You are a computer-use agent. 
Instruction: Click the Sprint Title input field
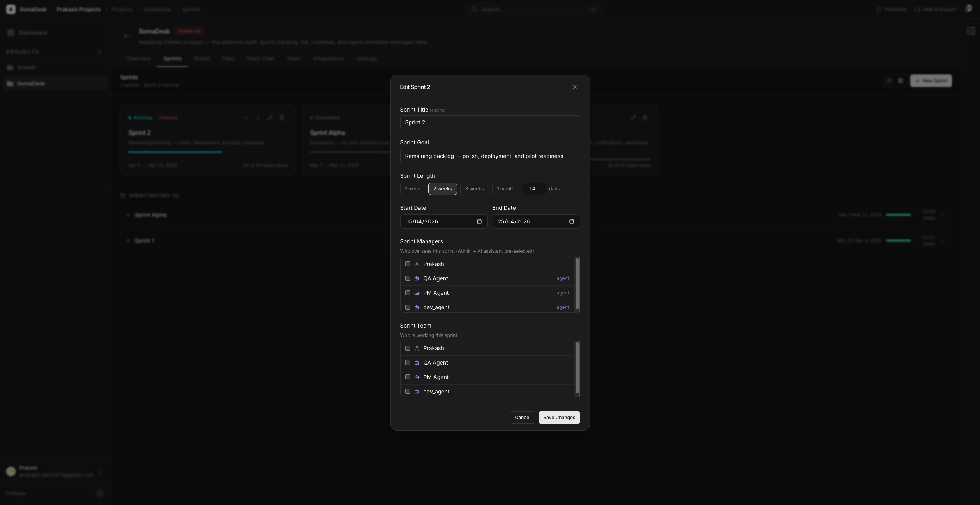[490, 122]
